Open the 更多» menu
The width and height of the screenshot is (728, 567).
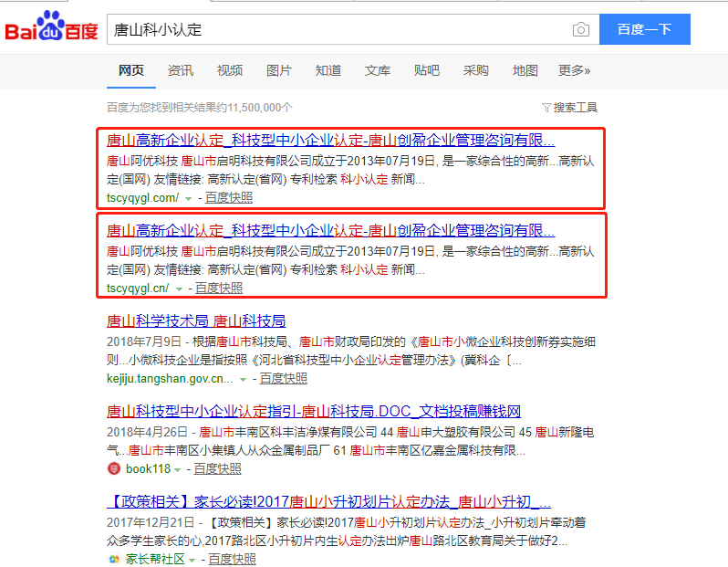tap(574, 70)
